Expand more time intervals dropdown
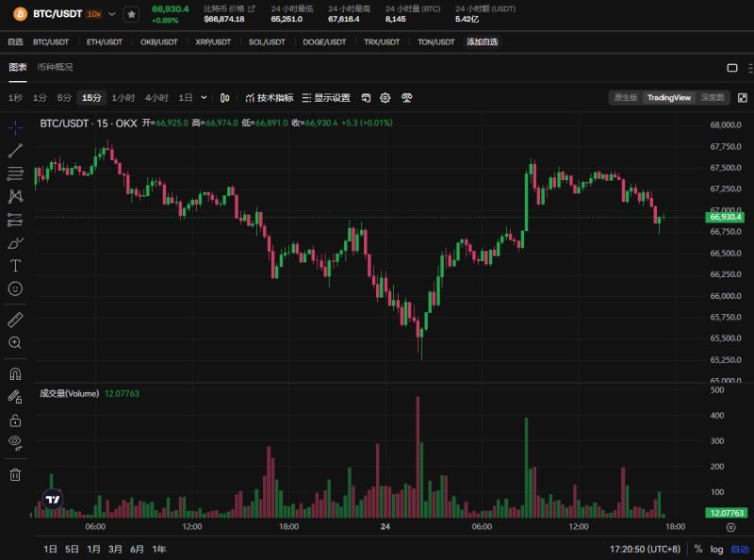The width and height of the screenshot is (754, 560). (205, 97)
